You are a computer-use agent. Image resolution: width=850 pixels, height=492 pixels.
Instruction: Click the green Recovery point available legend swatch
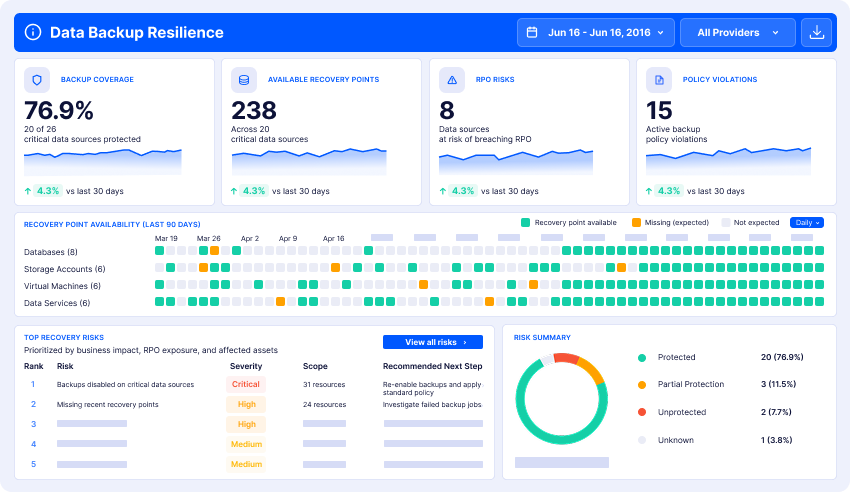pyautogui.click(x=525, y=222)
